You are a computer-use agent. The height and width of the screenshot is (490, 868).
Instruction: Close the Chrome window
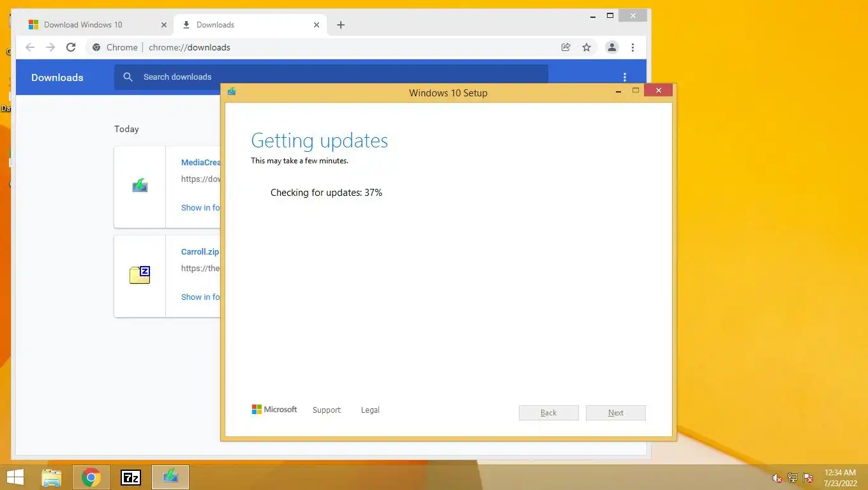click(x=632, y=15)
